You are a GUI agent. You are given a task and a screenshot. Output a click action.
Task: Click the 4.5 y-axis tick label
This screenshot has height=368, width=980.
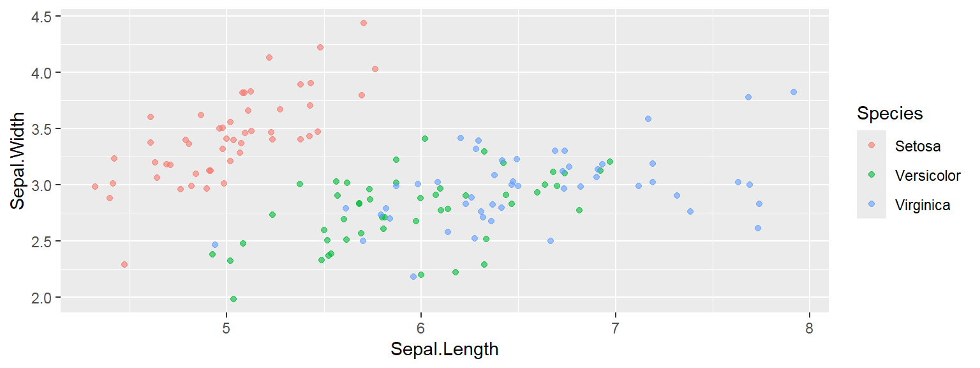[43, 16]
